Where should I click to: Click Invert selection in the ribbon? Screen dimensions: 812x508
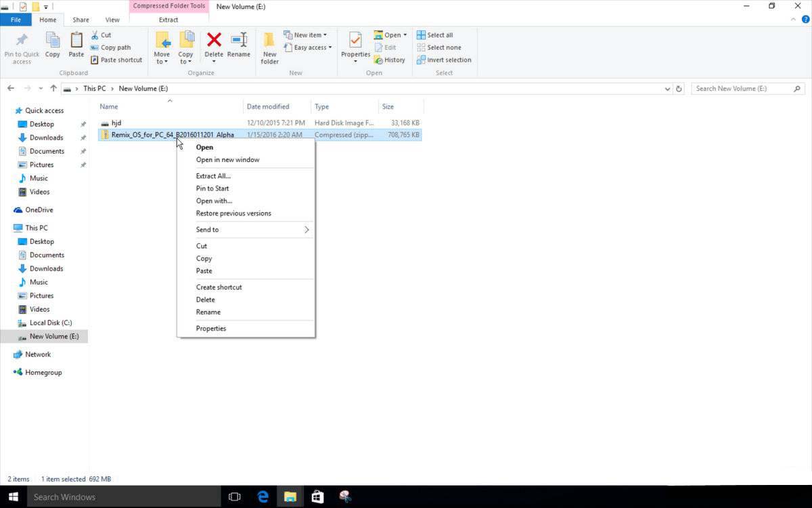(x=444, y=60)
